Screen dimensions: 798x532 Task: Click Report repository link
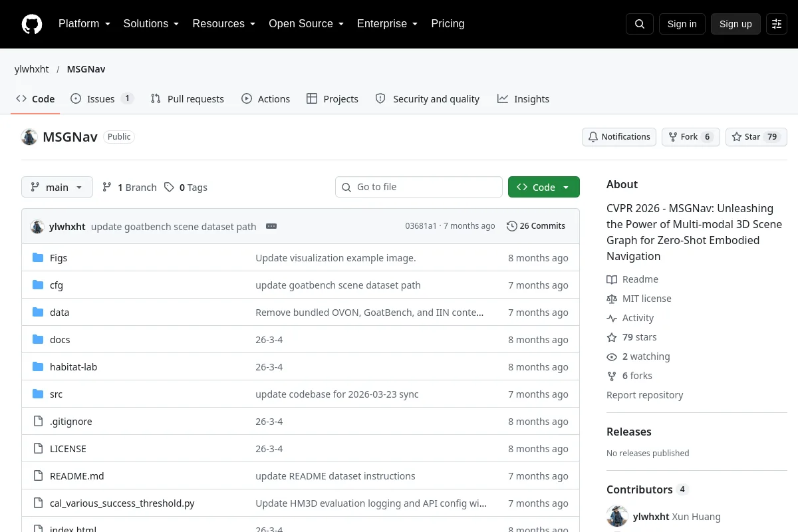tap(645, 395)
